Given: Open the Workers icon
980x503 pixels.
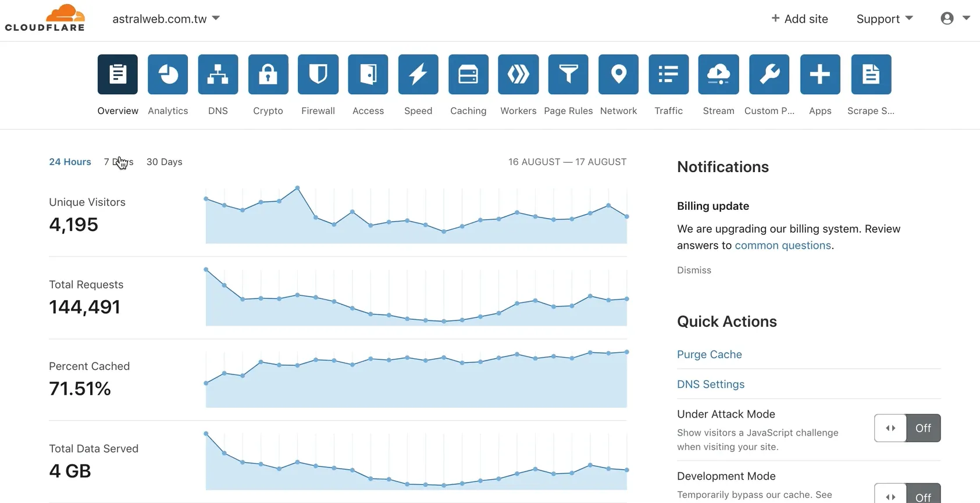Looking at the screenshot, I should (518, 74).
